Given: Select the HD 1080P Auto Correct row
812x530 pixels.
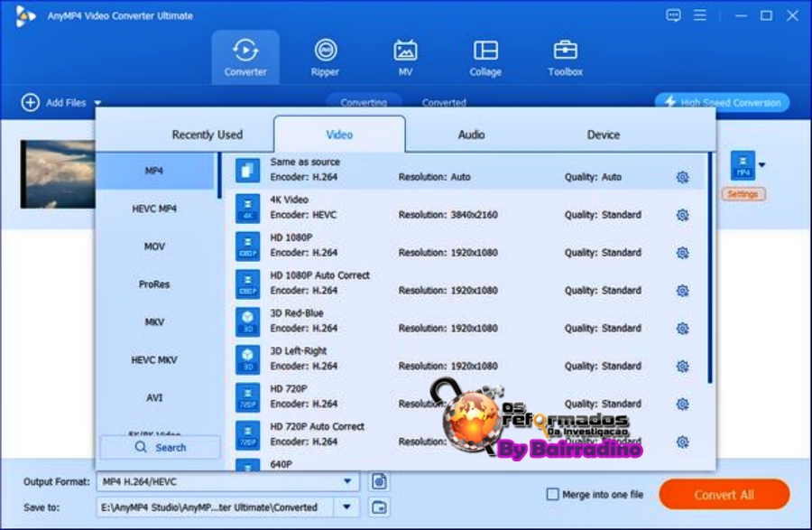Looking at the screenshot, I should click(x=466, y=283).
